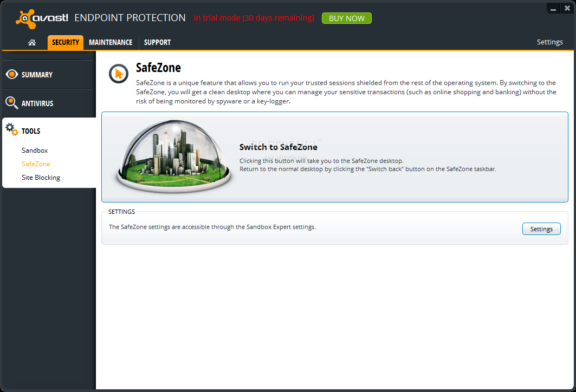The width and height of the screenshot is (576, 392).
Task: Click the trial mode remaining text
Action: (x=254, y=18)
